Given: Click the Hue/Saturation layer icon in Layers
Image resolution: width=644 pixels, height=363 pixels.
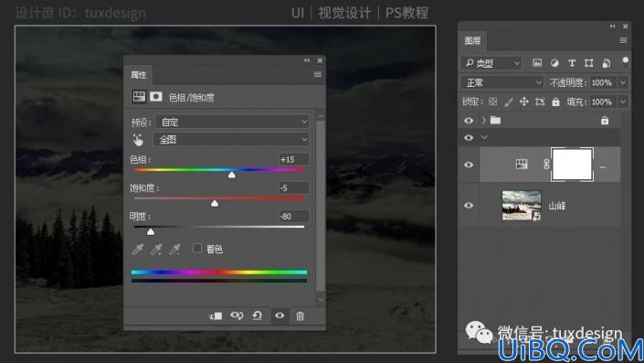Looking at the screenshot, I should (522, 165).
